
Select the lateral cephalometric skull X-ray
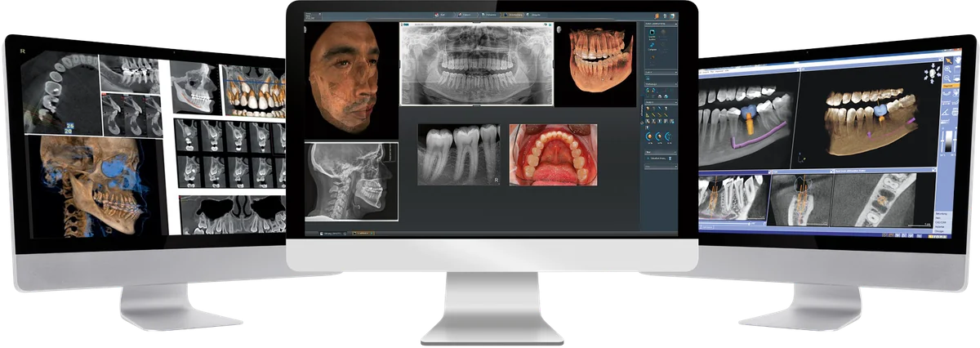point(351,182)
